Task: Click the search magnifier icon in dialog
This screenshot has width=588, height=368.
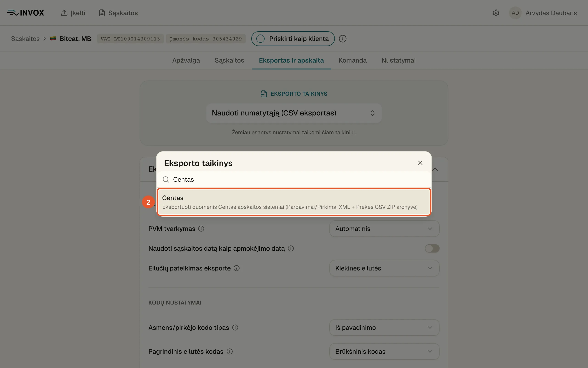Action: coord(166,179)
